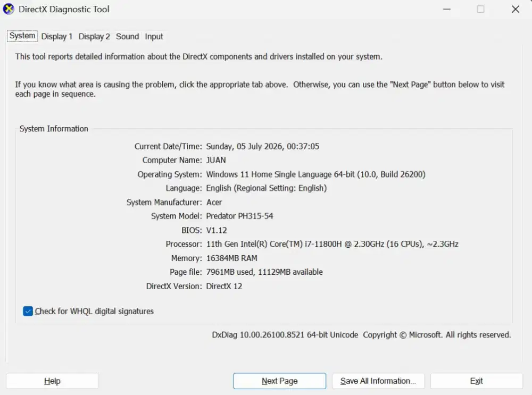Go to Next Page
This screenshot has width=532, height=395.
point(280,381)
